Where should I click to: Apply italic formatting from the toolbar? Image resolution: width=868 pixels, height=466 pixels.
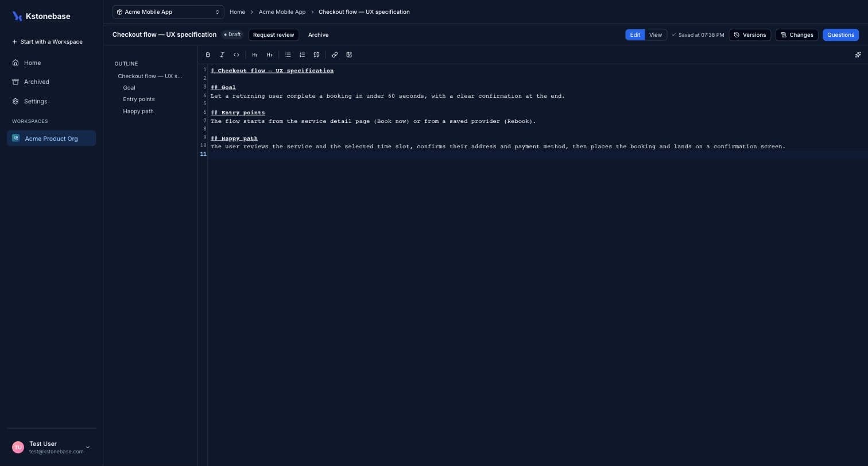point(222,55)
